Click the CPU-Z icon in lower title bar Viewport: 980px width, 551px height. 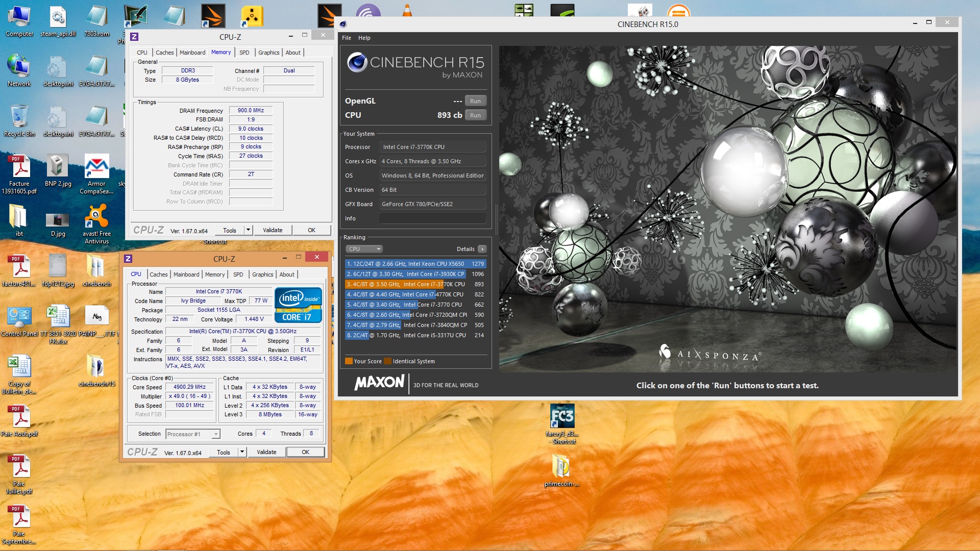[x=128, y=259]
